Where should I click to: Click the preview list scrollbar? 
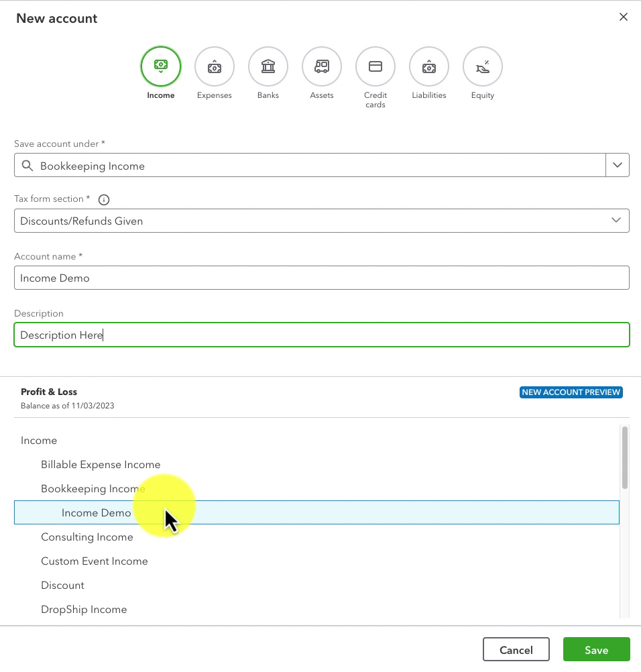click(x=625, y=457)
